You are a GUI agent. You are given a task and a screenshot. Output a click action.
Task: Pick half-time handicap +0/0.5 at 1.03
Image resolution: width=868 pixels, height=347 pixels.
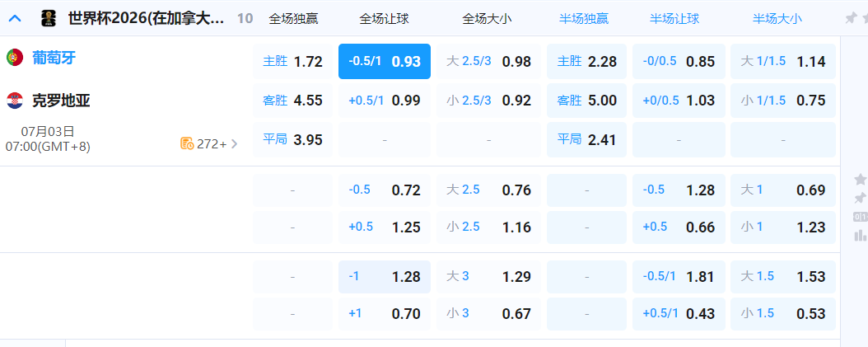(x=679, y=101)
